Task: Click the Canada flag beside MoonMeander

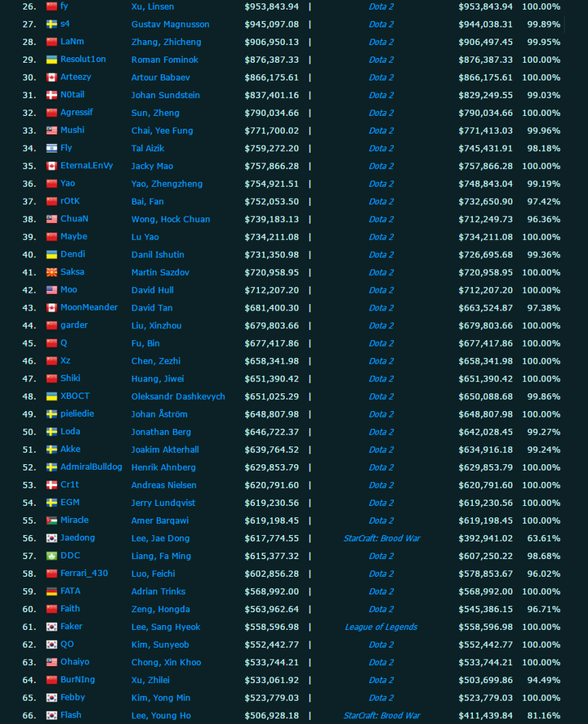Action: pyautogui.click(x=51, y=307)
